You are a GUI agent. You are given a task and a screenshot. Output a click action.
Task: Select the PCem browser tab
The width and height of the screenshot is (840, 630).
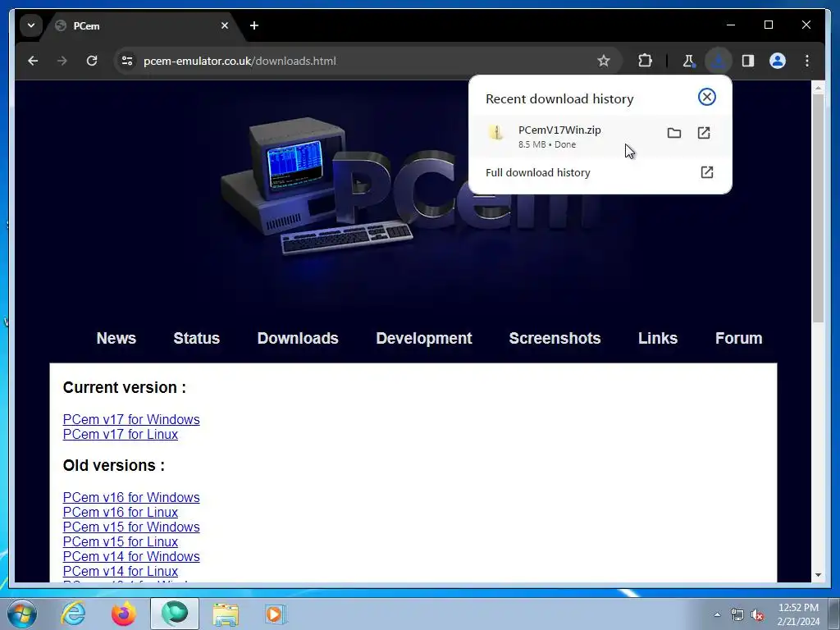pos(139,25)
